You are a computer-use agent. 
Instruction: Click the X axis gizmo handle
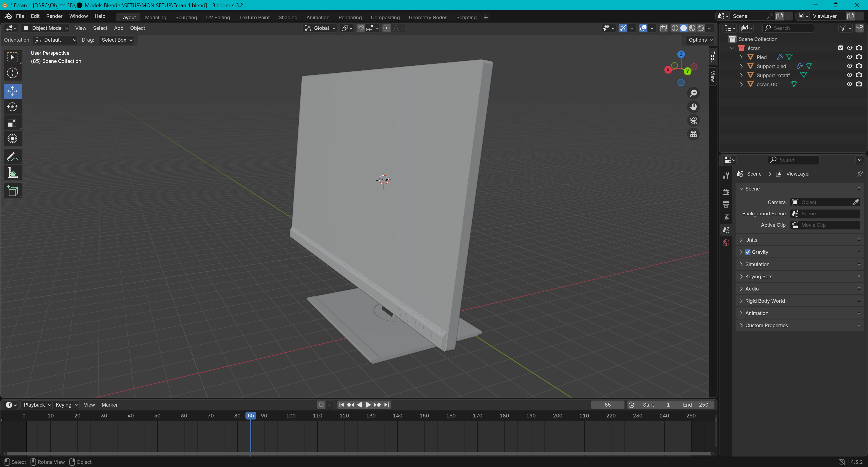click(668, 70)
